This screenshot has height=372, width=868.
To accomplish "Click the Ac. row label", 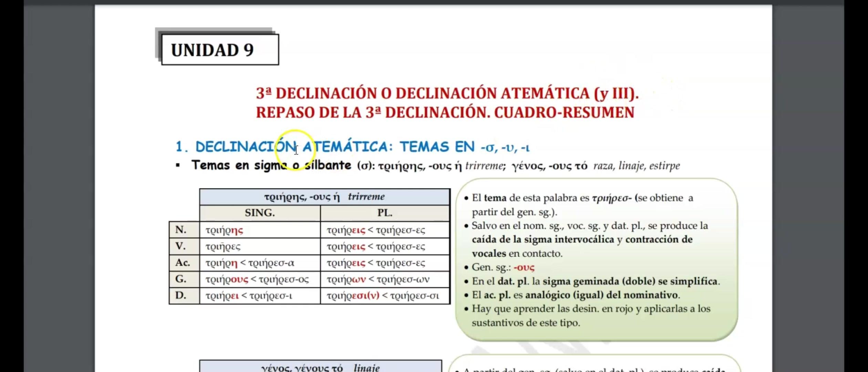I will (x=182, y=262).
